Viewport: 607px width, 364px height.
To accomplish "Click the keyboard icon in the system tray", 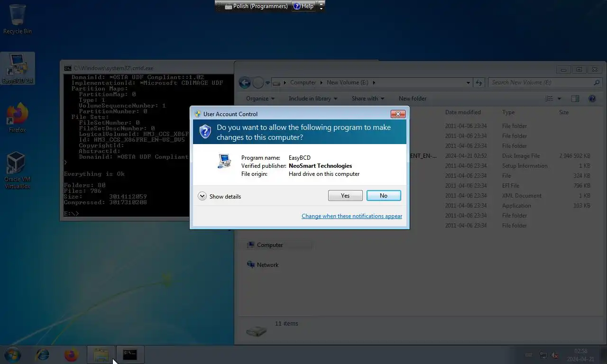I will [529, 355].
